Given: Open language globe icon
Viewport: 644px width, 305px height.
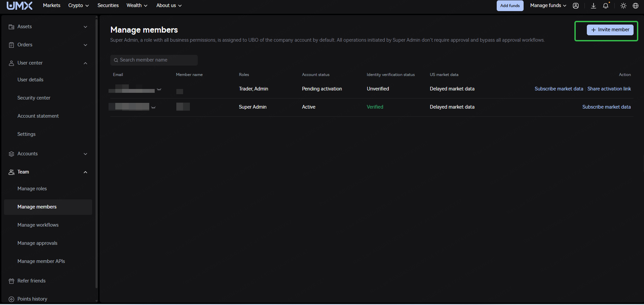Looking at the screenshot, I should click(636, 6).
